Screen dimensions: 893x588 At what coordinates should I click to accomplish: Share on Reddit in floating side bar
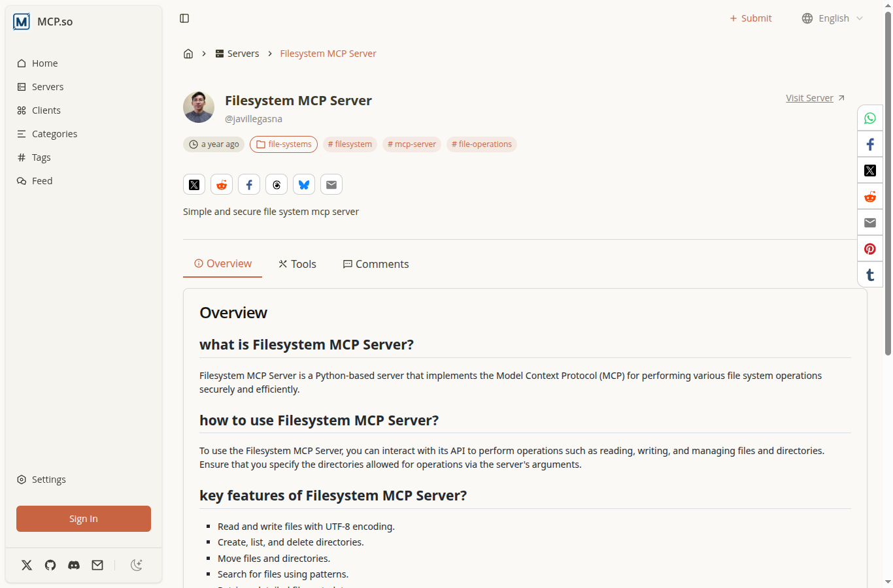(870, 197)
